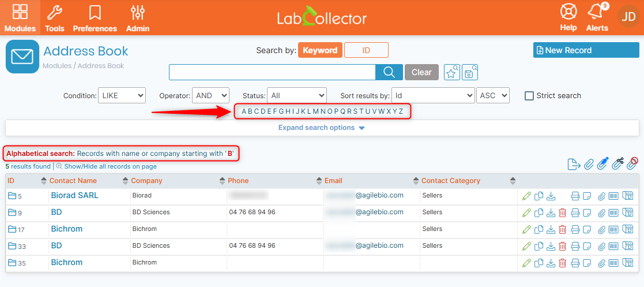This screenshot has width=644, height=287.
Task: Click the BD Sciences cell in row 33
Action: [x=150, y=245]
